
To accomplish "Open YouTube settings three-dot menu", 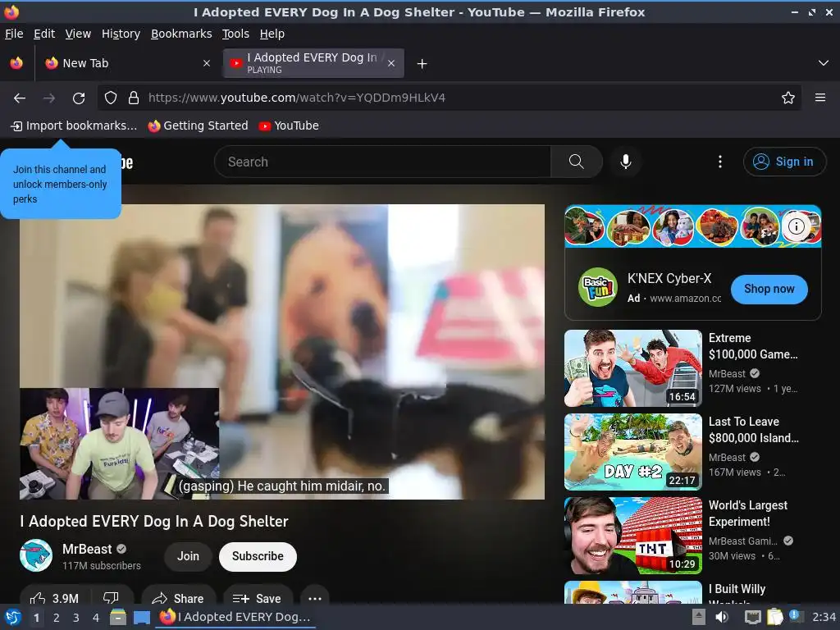I will click(719, 162).
